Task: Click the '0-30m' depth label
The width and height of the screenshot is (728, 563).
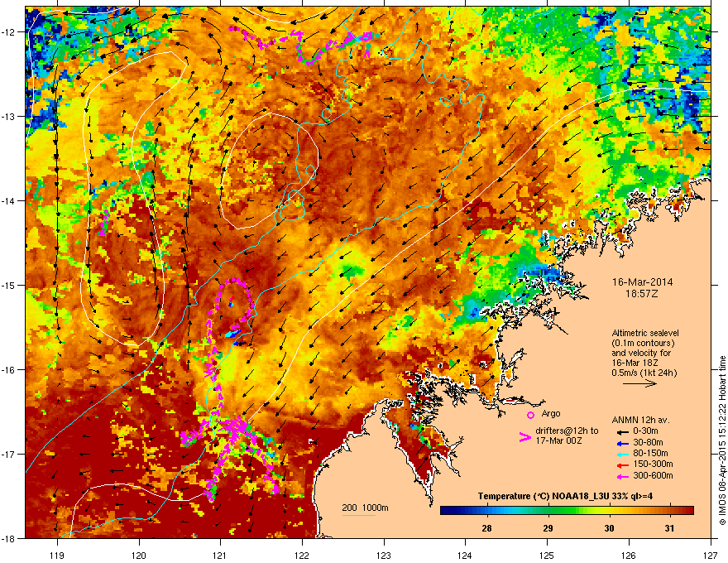Action: [645, 431]
